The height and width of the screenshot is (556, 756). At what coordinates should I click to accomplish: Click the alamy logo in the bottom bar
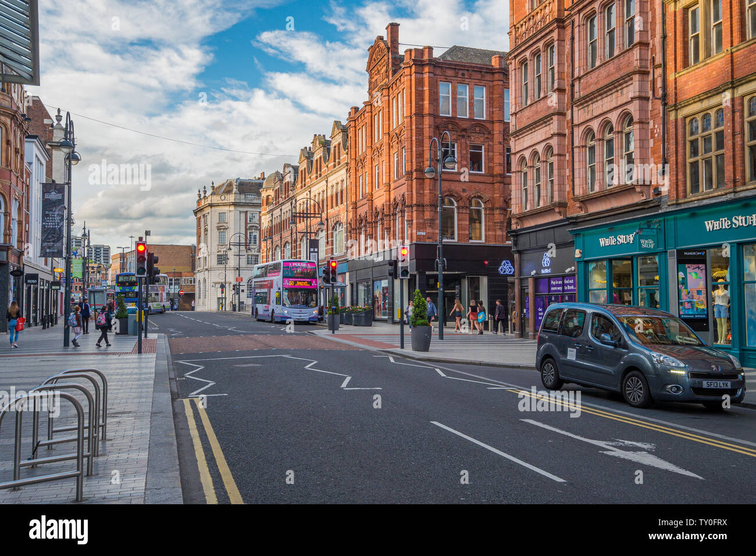59,530
